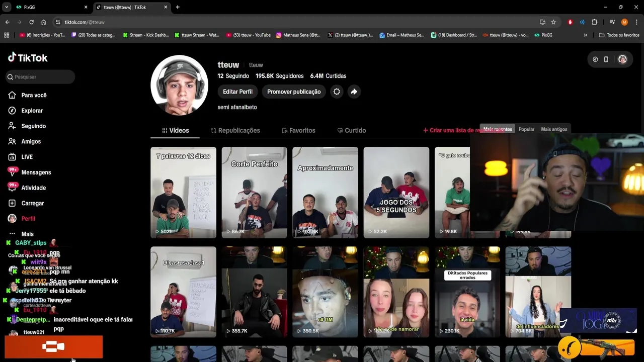Expand the Mais menu
Viewport: 644px width, 362px height.
point(21,234)
